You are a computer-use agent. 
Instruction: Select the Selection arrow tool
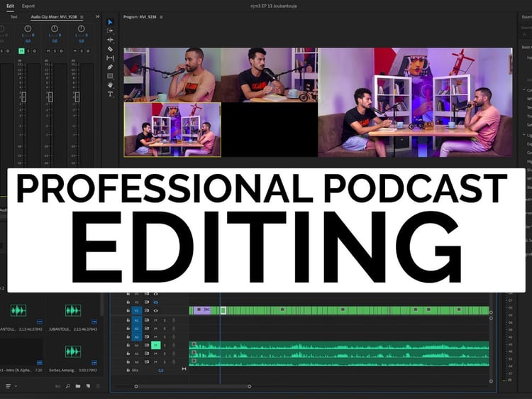pyautogui.click(x=110, y=22)
